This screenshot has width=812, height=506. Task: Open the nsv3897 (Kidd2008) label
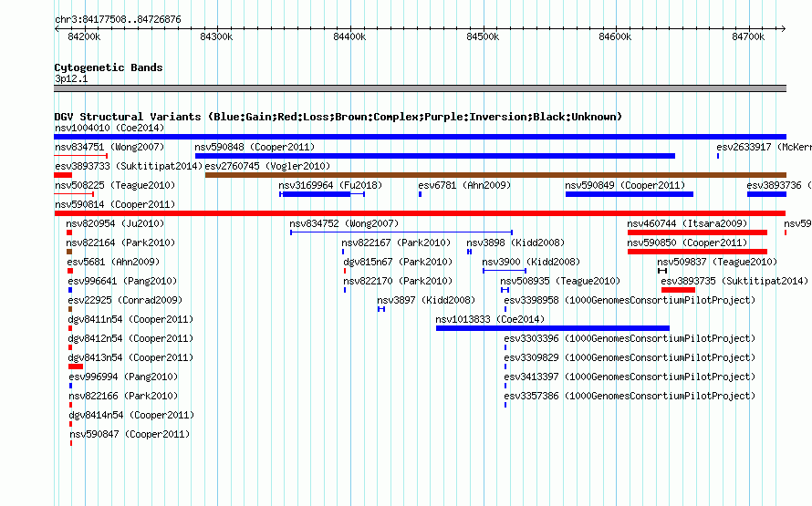(426, 300)
